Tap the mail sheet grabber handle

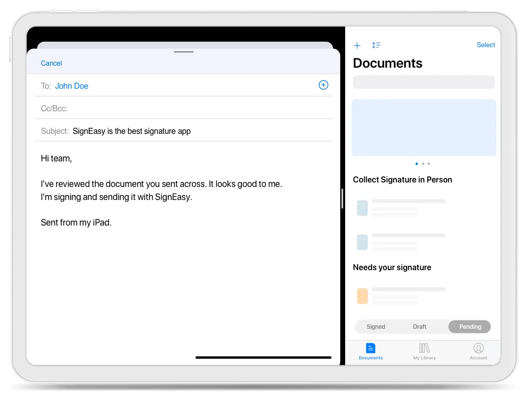point(183,52)
